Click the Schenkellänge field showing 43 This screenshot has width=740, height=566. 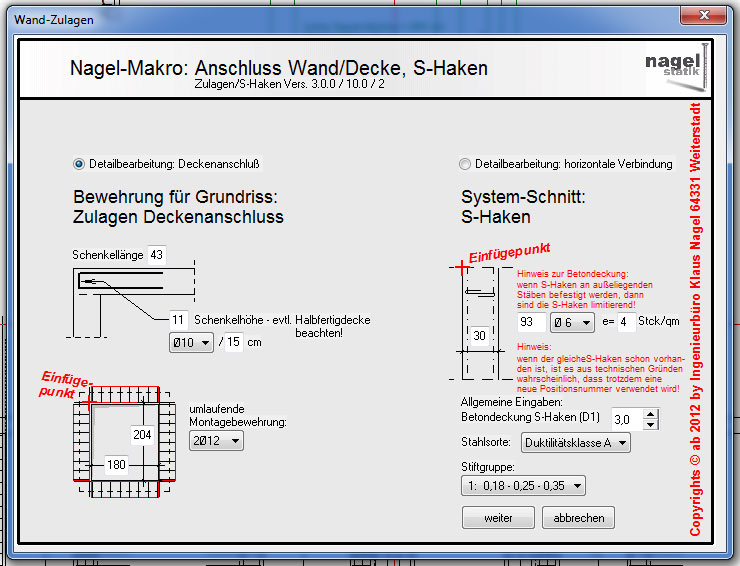point(157,255)
